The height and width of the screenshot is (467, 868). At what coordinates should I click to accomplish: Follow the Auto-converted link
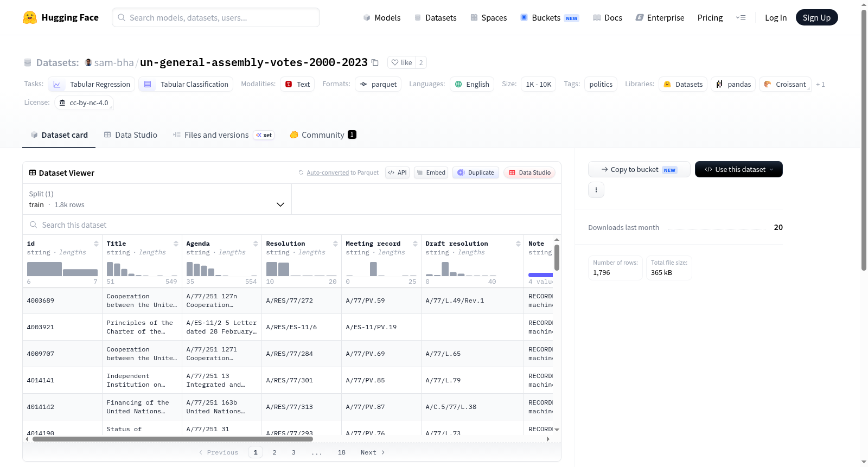pyautogui.click(x=328, y=172)
